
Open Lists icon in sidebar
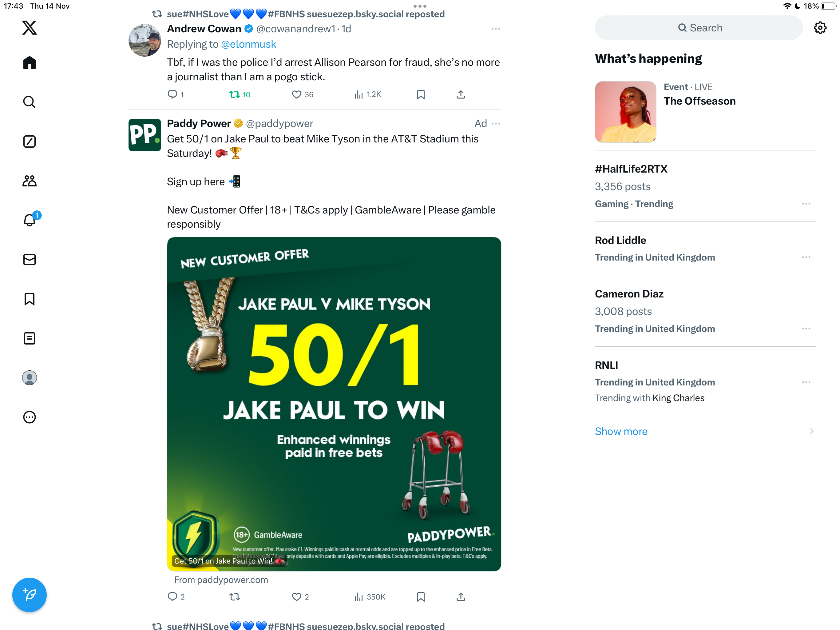(29, 338)
